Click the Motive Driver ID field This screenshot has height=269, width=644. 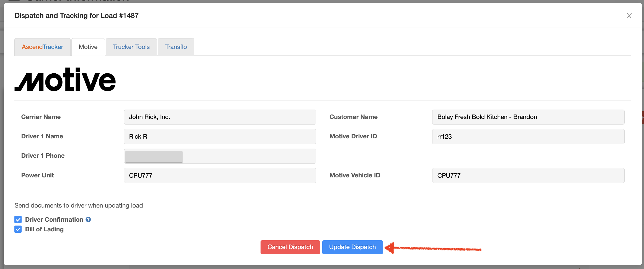528,136
